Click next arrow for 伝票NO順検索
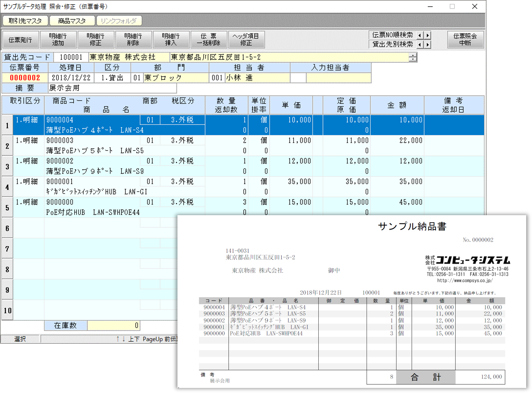This screenshot has height=393, width=532. (x=428, y=35)
